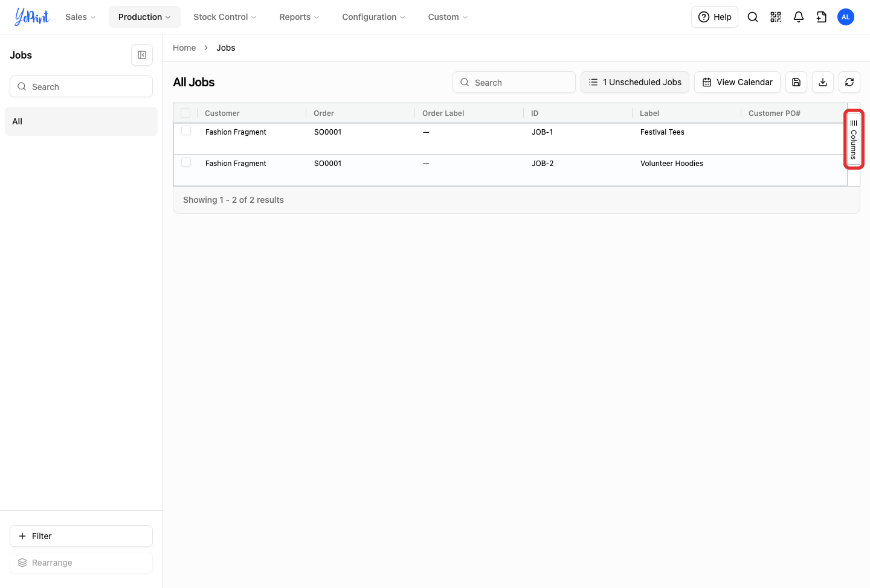Focus the sidebar Search field
870x588 pixels.
[81, 86]
